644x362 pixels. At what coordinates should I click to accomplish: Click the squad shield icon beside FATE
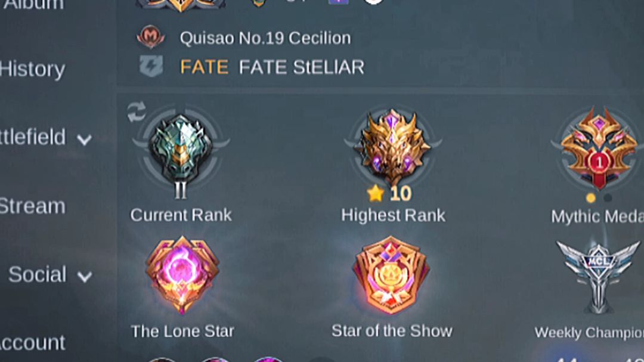151,66
